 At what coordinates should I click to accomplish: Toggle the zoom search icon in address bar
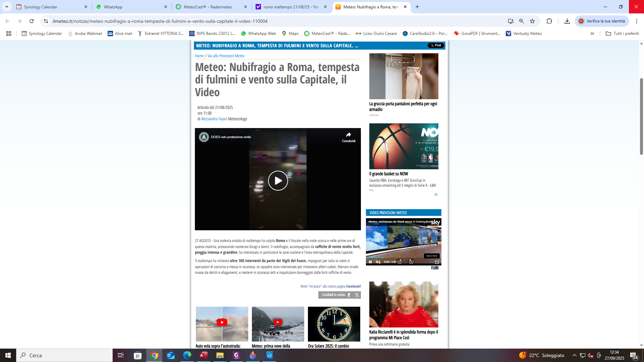coord(521,21)
